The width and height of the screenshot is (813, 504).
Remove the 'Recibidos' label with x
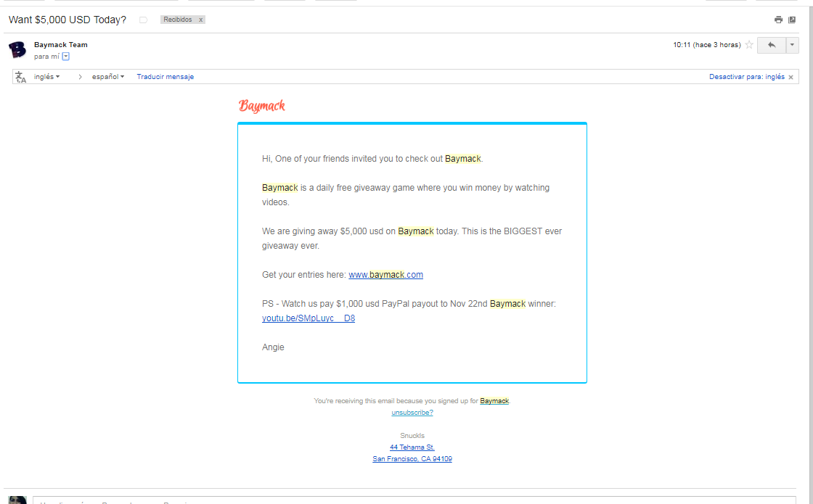[x=200, y=20]
